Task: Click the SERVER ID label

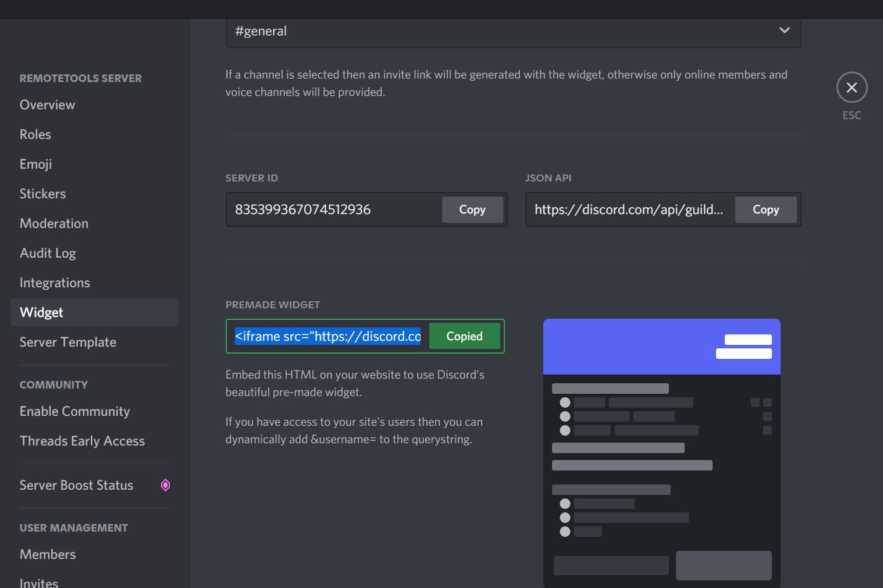Action: pyautogui.click(x=252, y=178)
